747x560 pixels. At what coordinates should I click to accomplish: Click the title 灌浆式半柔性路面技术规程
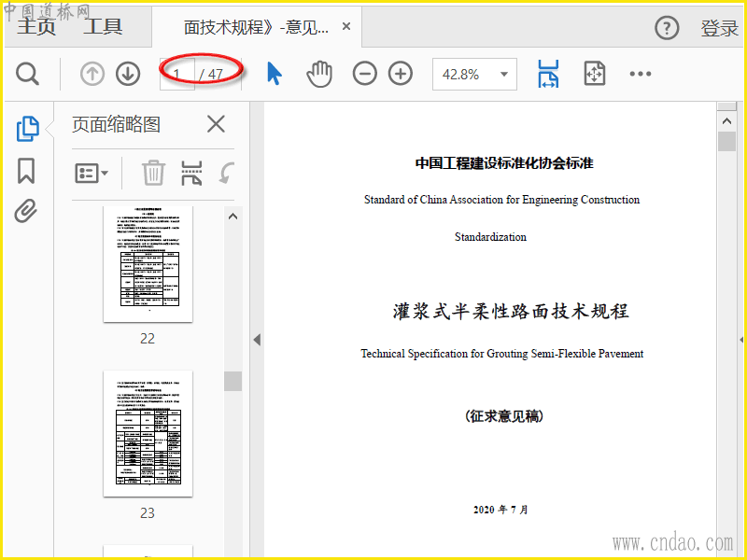point(511,312)
